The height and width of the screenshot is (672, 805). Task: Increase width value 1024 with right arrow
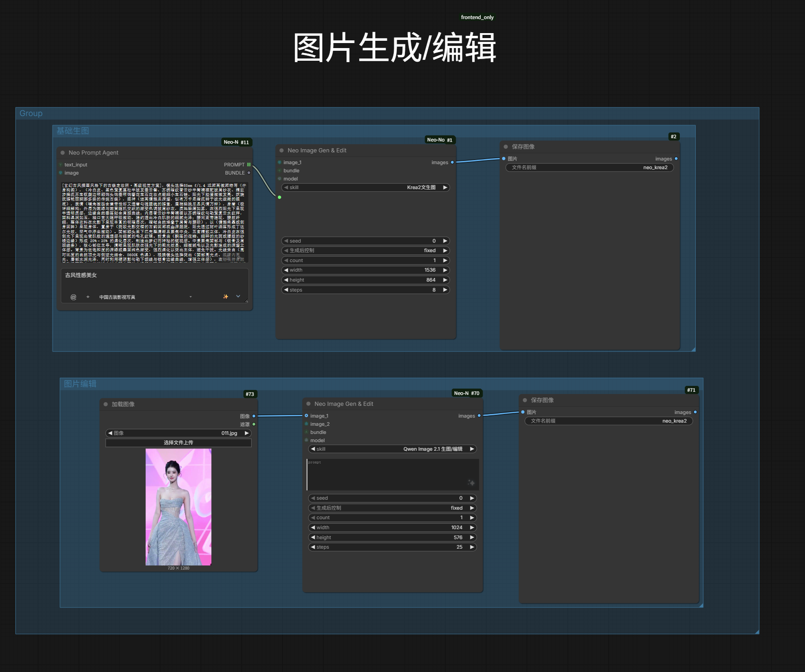[472, 527]
